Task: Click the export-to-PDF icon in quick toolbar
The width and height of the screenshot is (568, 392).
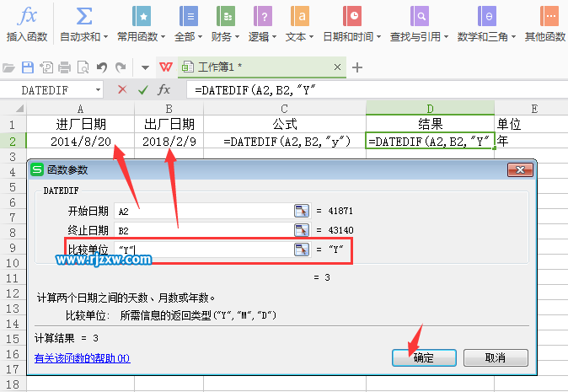Action: pos(46,67)
